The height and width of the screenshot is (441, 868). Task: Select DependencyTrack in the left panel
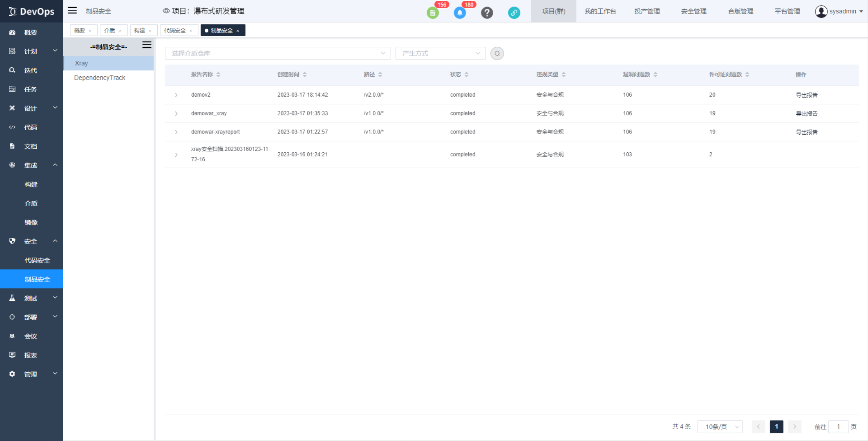point(99,77)
